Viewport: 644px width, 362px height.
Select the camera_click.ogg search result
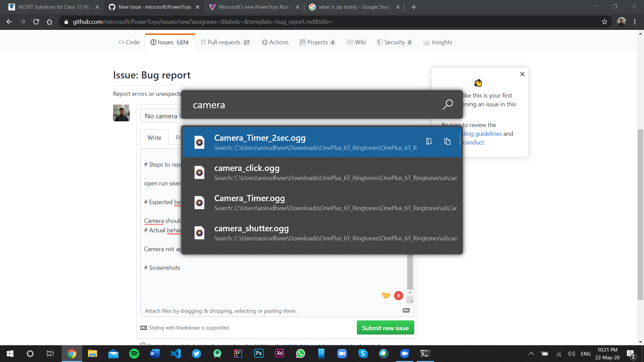[x=321, y=172]
